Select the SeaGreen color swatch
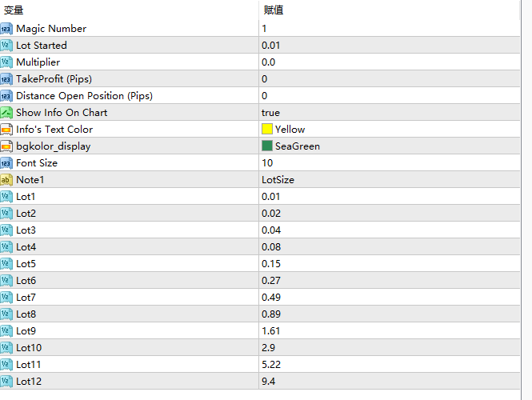The width and height of the screenshot is (532, 400). pyautogui.click(x=267, y=146)
